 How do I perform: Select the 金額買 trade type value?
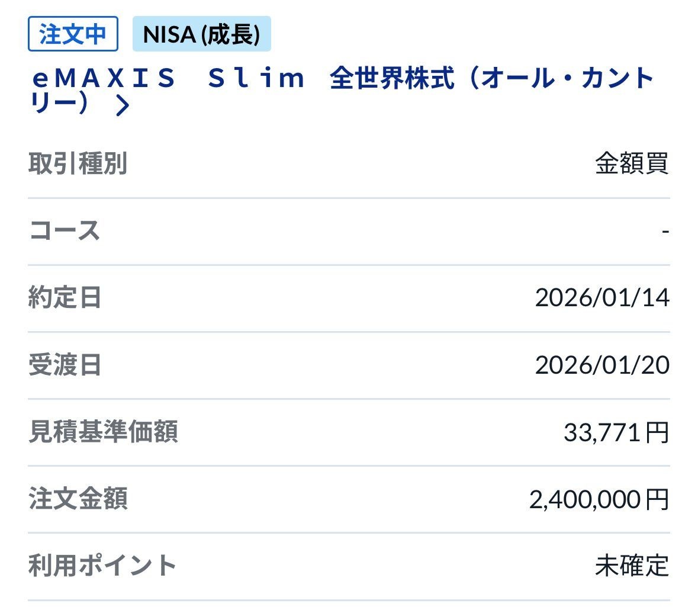pos(631,163)
